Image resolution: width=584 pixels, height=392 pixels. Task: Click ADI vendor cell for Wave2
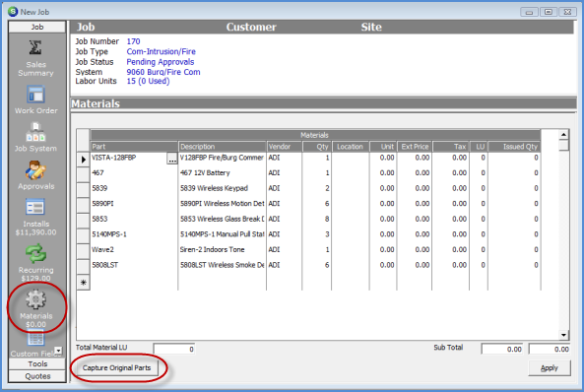(x=285, y=249)
